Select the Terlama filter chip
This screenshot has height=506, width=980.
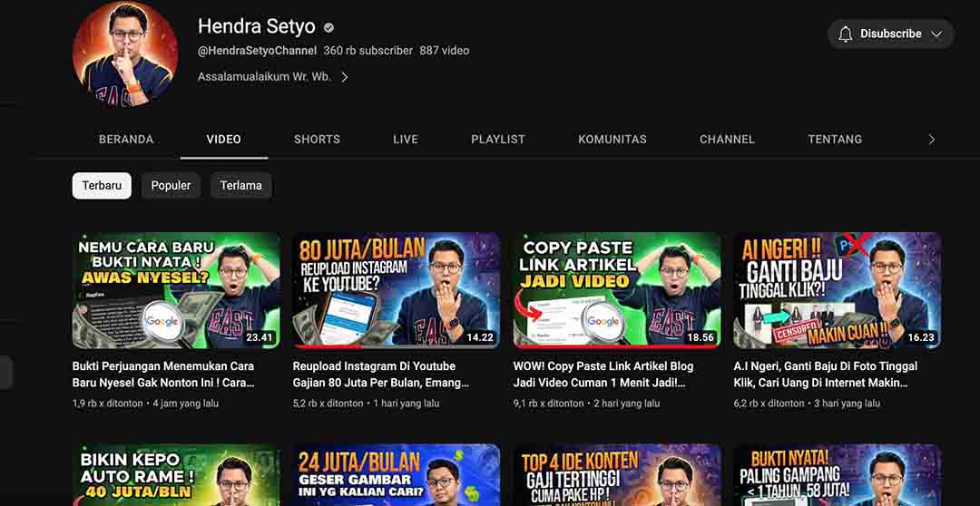coord(240,186)
